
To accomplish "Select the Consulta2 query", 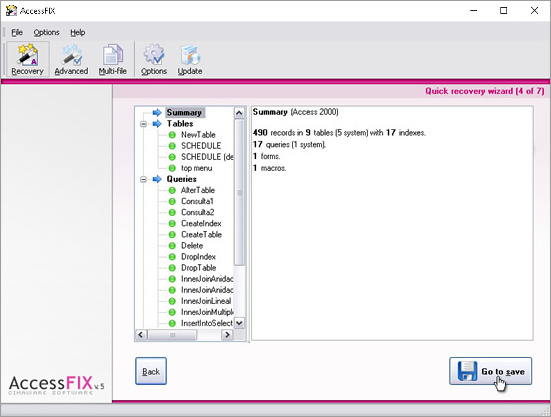I will [x=197, y=213].
